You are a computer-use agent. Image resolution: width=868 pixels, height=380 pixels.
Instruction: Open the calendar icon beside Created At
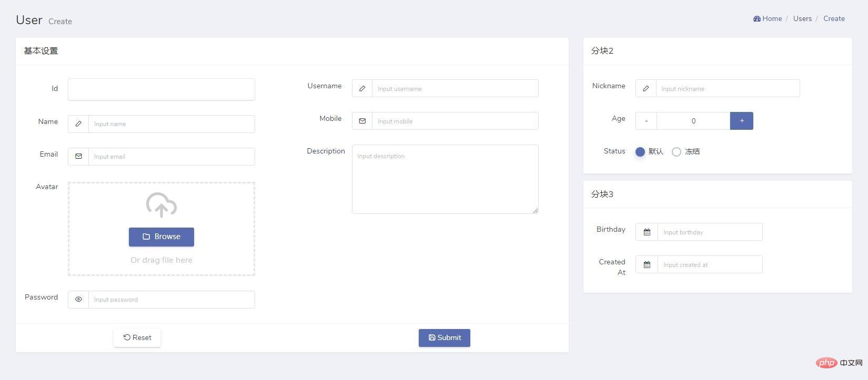tap(647, 264)
